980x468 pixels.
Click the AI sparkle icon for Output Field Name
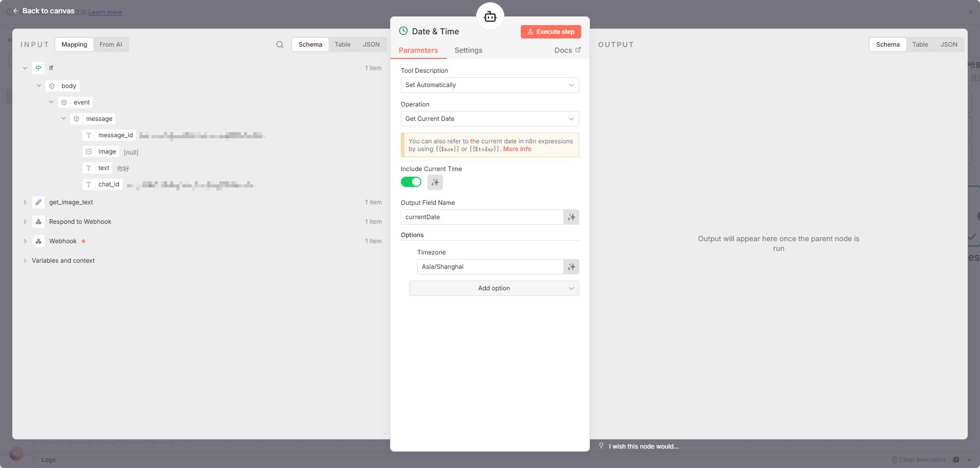coord(571,217)
